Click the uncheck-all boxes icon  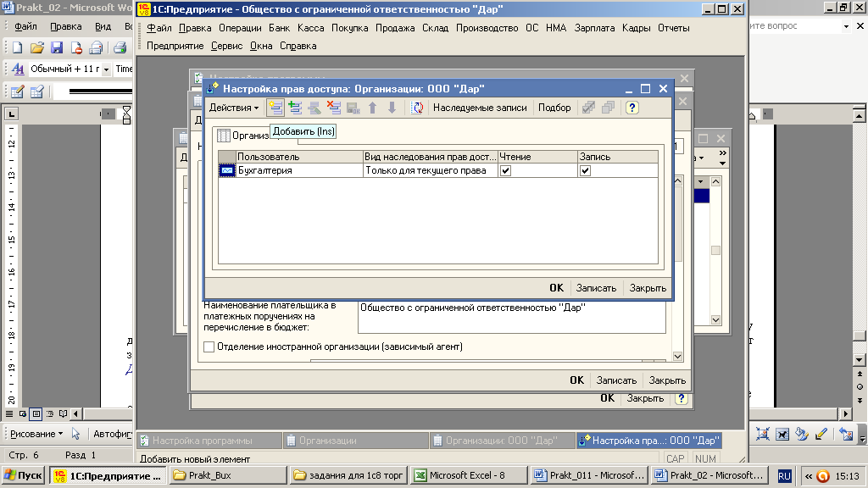coord(608,108)
